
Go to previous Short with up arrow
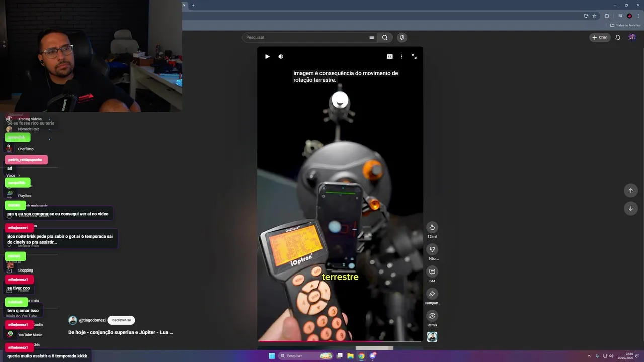(631, 190)
